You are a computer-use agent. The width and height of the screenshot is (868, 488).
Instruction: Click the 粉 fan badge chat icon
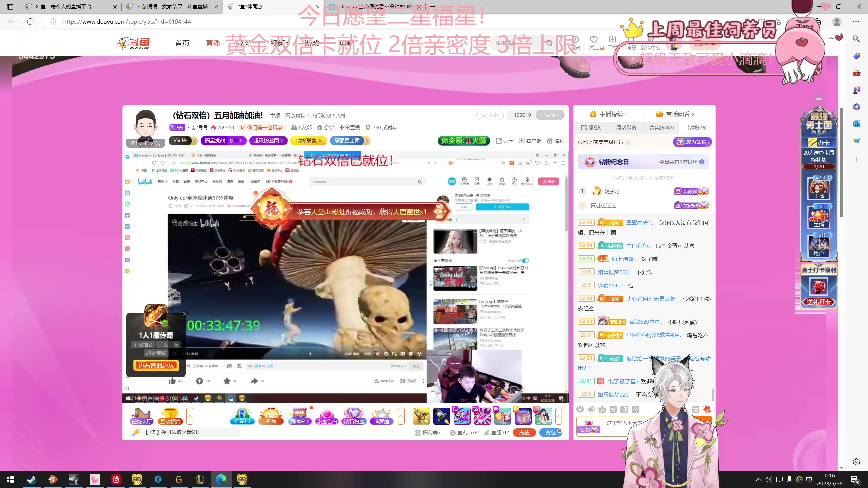(613, 409)
